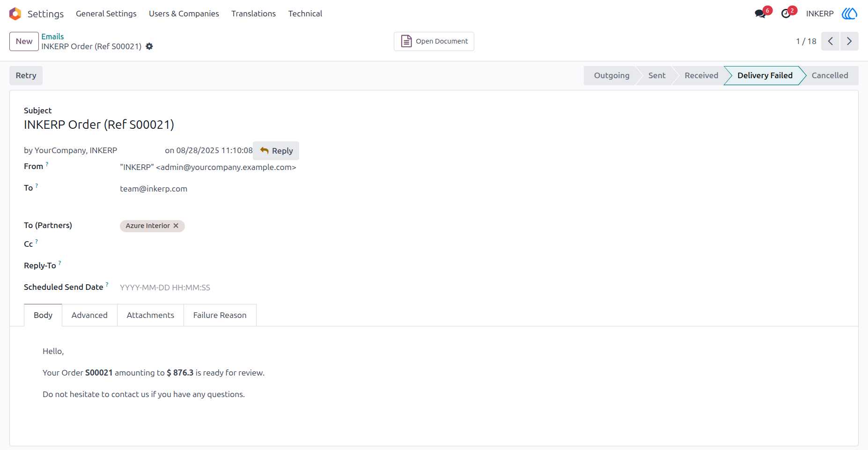The height and width of the screenshot is (450, 868).
Task: Go to next record arrow
Action: (x=849, y=41)
